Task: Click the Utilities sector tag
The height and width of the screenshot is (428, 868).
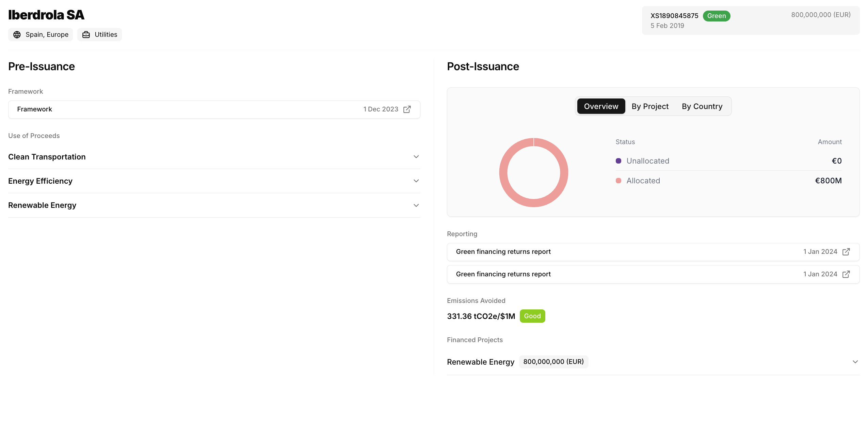Action: click(x=99, y=35)
